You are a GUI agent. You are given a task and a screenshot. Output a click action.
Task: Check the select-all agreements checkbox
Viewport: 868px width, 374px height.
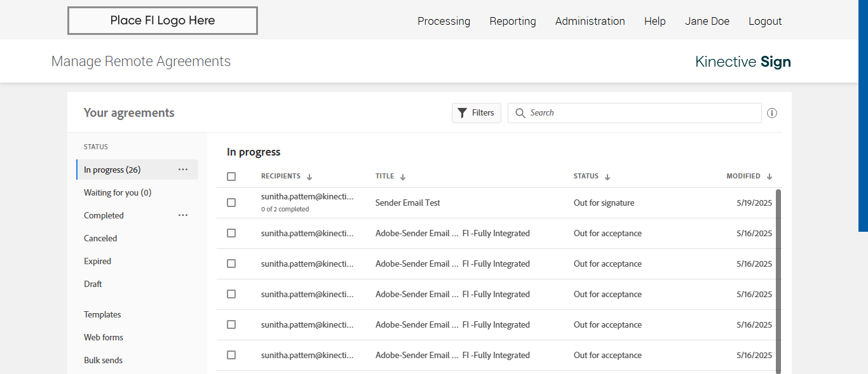point(231,177)
